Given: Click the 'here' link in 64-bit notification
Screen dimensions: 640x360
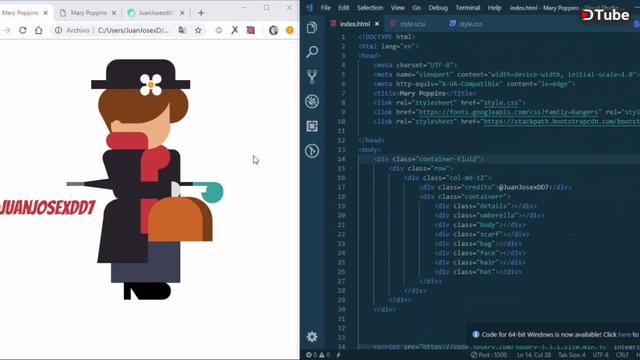Looking at the screenshot, I should 624,334.
